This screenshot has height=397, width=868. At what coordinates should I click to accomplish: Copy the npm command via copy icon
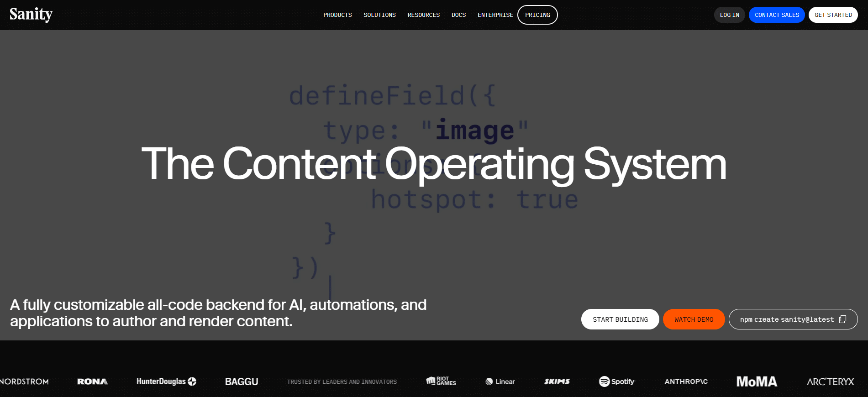pyautogui.click(x=842, y=319)
